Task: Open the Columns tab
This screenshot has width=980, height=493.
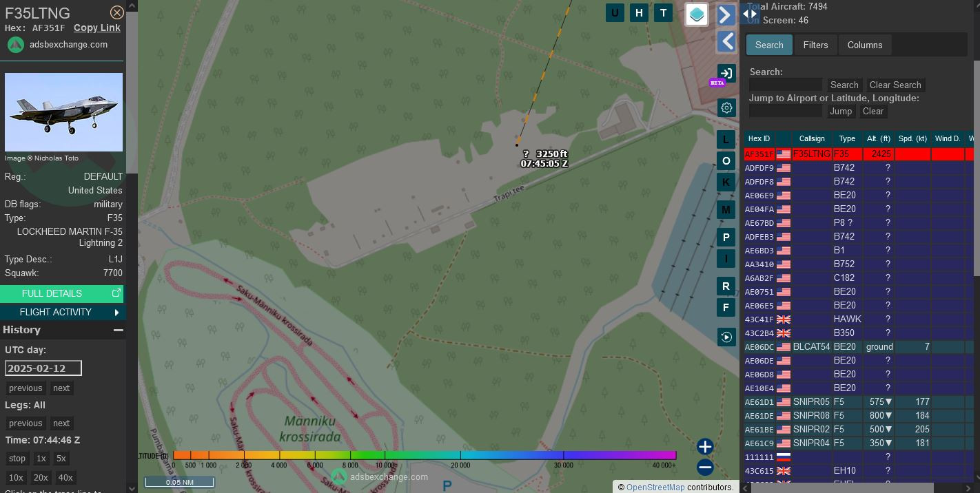Action: point(864,45)
